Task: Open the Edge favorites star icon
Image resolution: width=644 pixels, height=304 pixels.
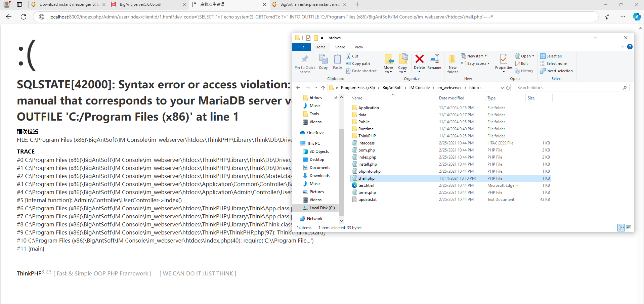Action: click(608, 17)
